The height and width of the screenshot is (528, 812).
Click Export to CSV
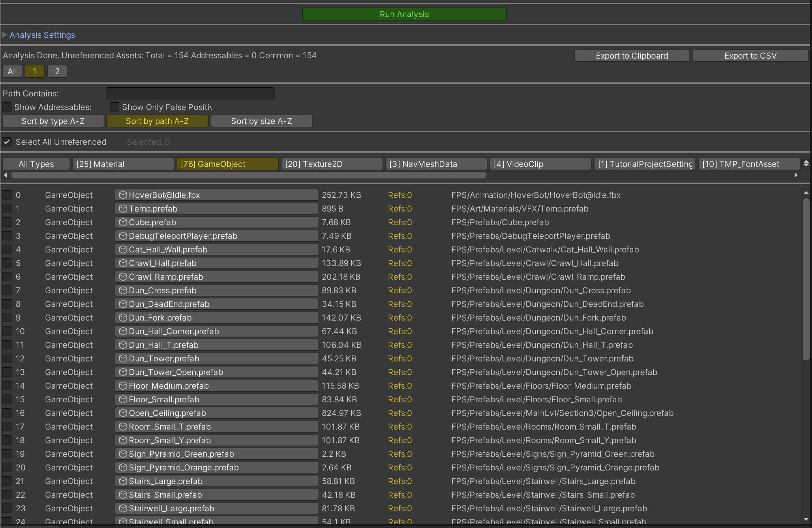750,56
